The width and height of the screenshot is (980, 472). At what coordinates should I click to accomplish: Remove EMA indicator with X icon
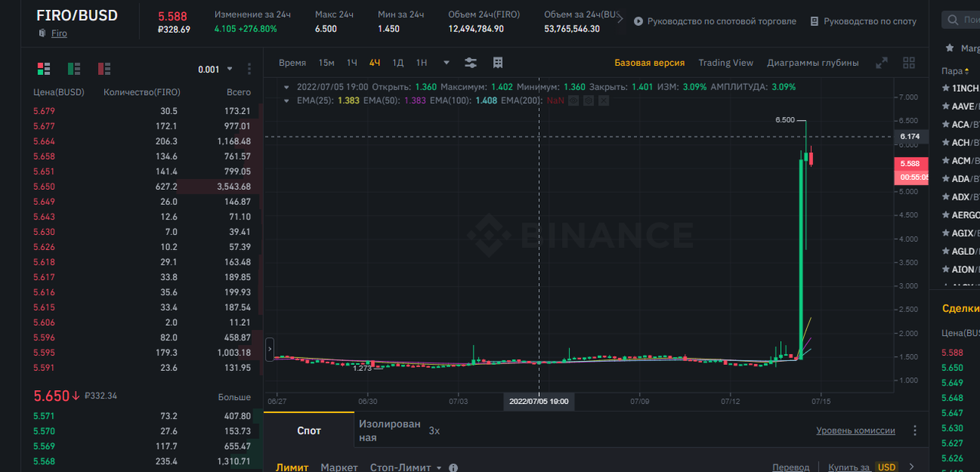pos(603,100)
